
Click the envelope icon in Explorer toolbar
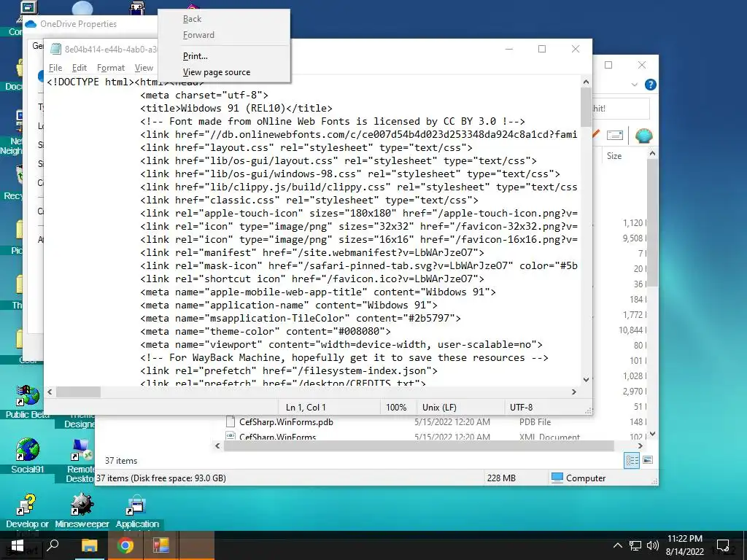[614, 136]
